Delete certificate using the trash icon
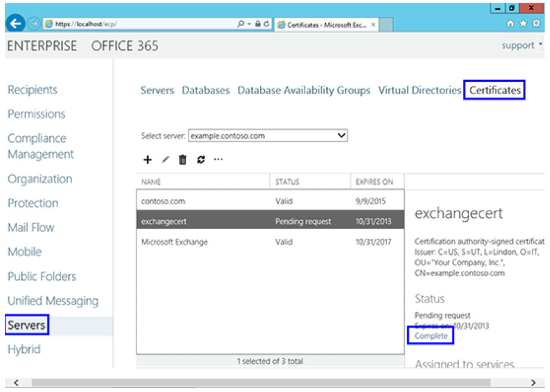550x392 pixels. [183, 160]
